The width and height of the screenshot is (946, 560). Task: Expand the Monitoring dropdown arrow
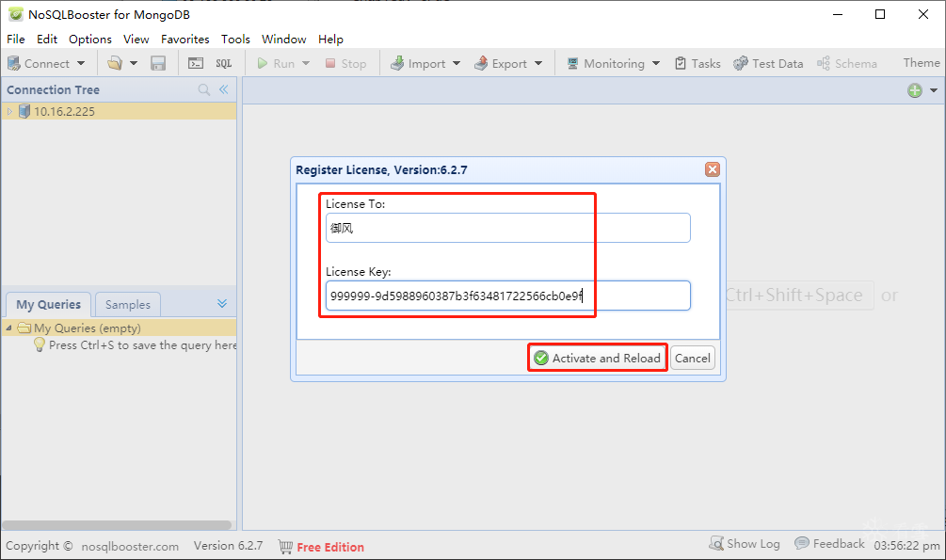[x=656, y=63]
